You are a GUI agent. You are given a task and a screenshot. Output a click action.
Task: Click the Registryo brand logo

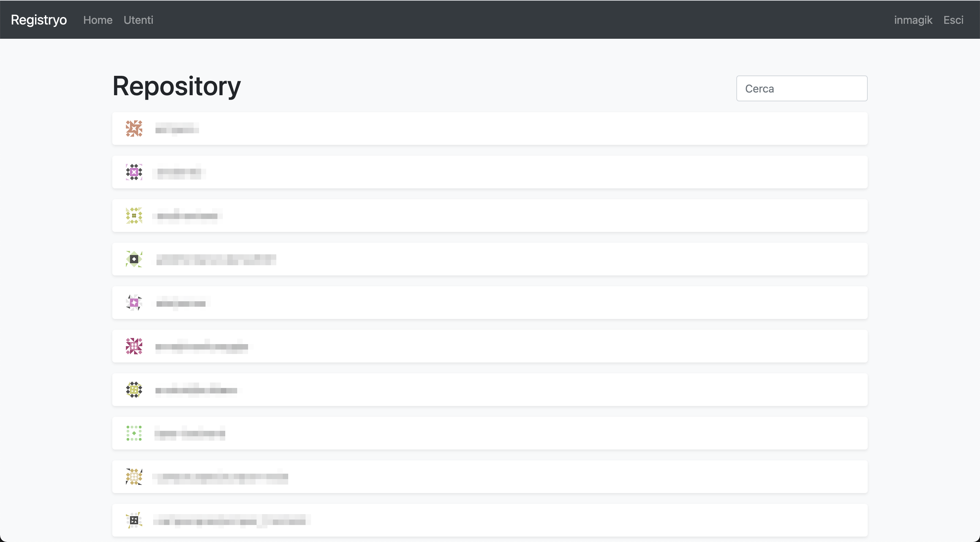click(x=39, y=20)
